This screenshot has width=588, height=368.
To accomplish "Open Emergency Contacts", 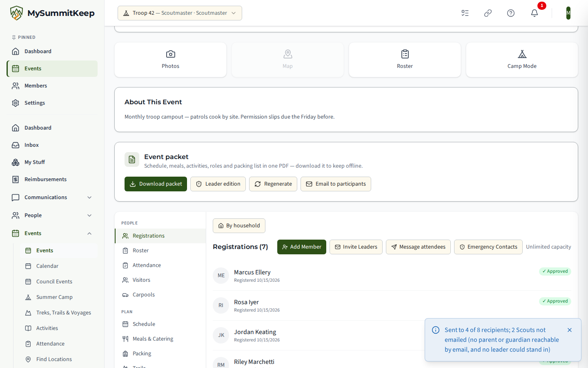I will point(488,247).
